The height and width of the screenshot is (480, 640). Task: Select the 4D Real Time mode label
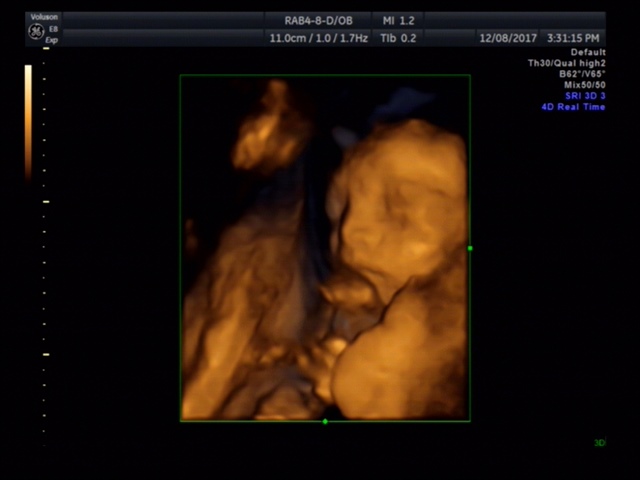coord(573,107)
